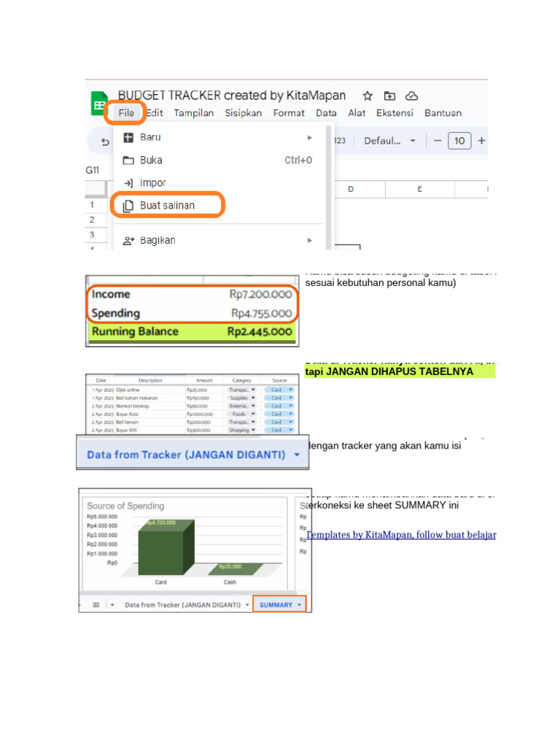Open the Tampilan menu

(193, 113)
